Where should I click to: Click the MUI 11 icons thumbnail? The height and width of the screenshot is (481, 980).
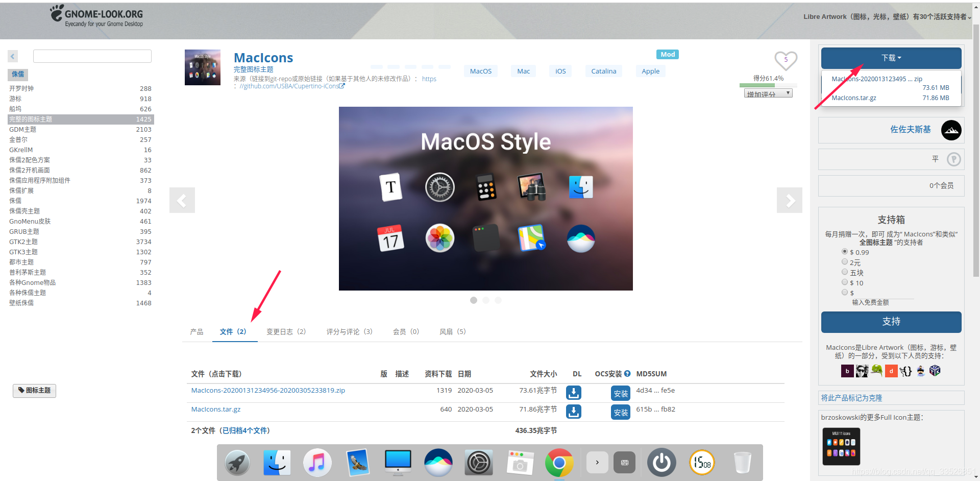tap(841, 446)
